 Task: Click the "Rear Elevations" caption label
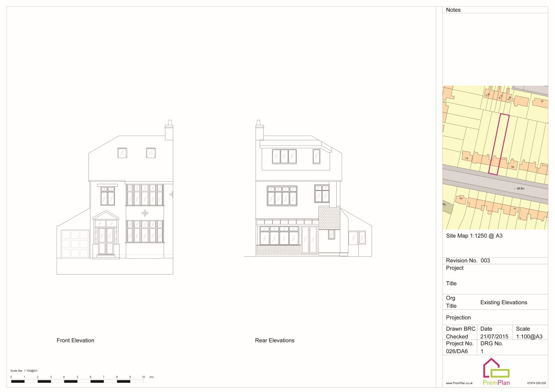[x=274, y=340]
